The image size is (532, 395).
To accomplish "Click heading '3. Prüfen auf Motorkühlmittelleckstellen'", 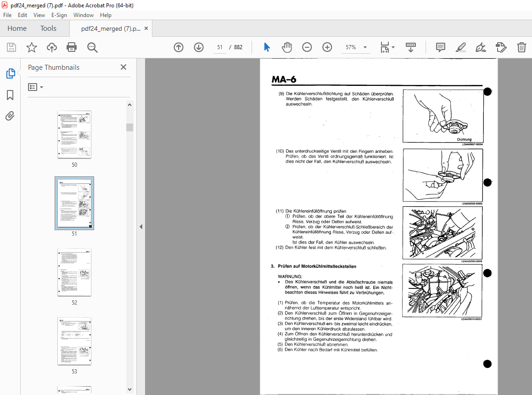I will pos(314,266).
